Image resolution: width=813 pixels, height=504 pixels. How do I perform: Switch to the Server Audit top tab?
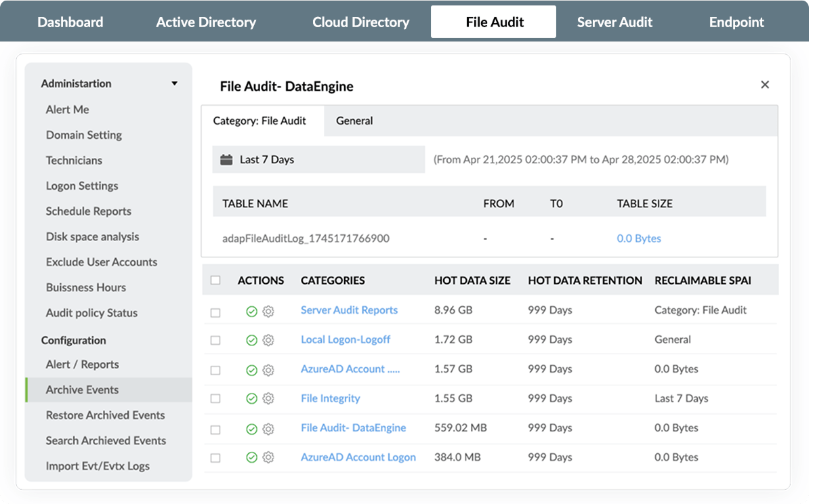[614, 22]
